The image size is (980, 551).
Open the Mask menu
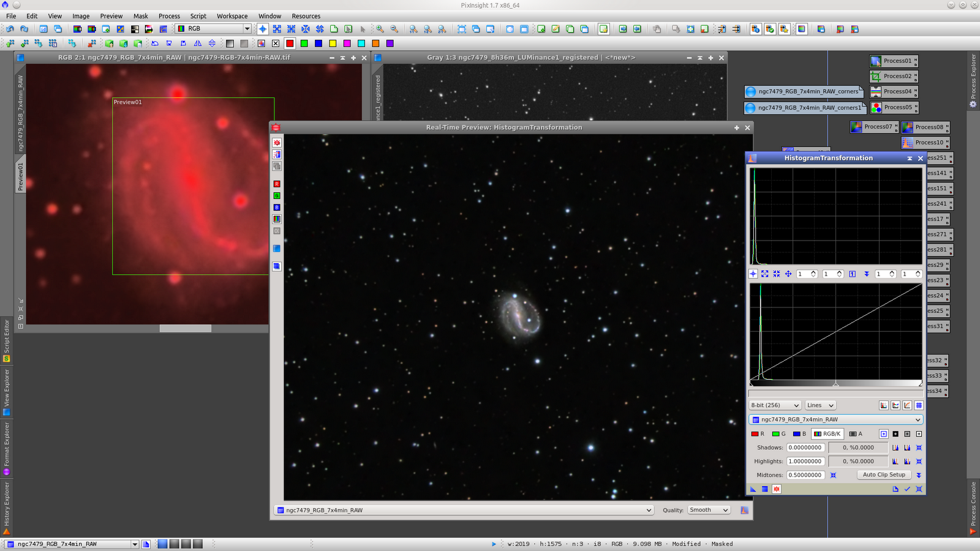tap(141, 17)
